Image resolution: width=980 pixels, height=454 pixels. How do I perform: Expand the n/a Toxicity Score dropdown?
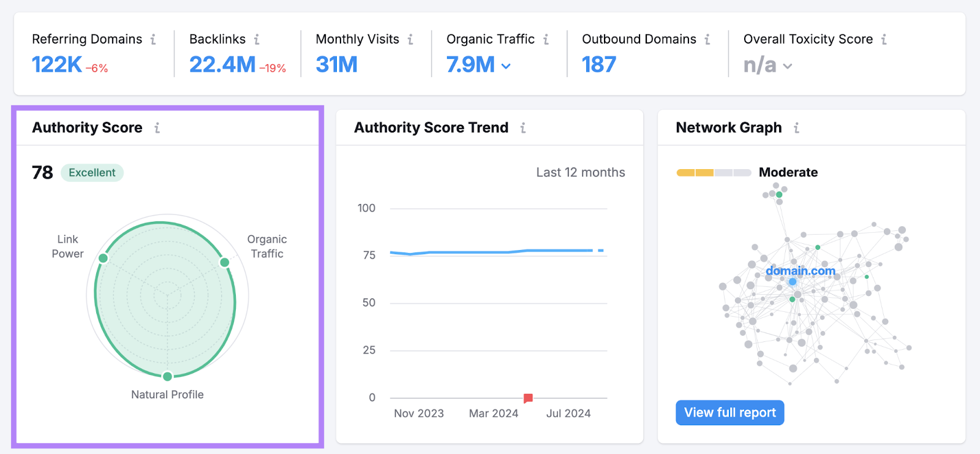pyautogui.click(x=788, y=66)
